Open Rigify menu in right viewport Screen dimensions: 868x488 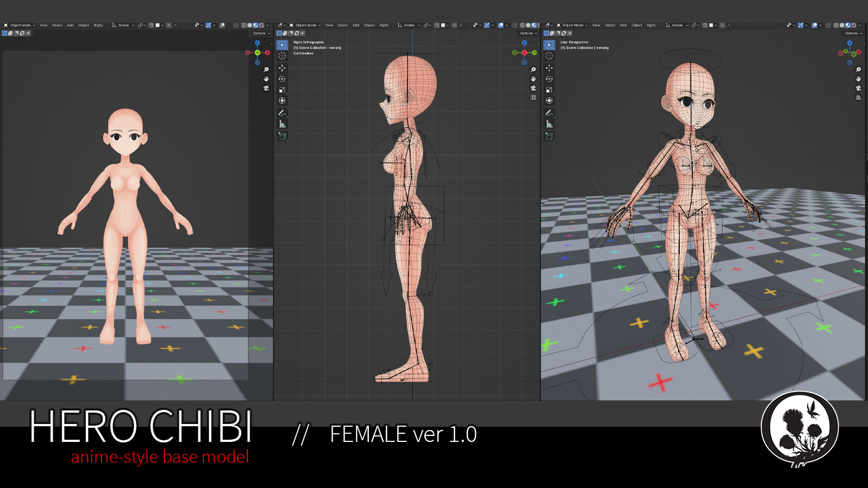[651, 25]
